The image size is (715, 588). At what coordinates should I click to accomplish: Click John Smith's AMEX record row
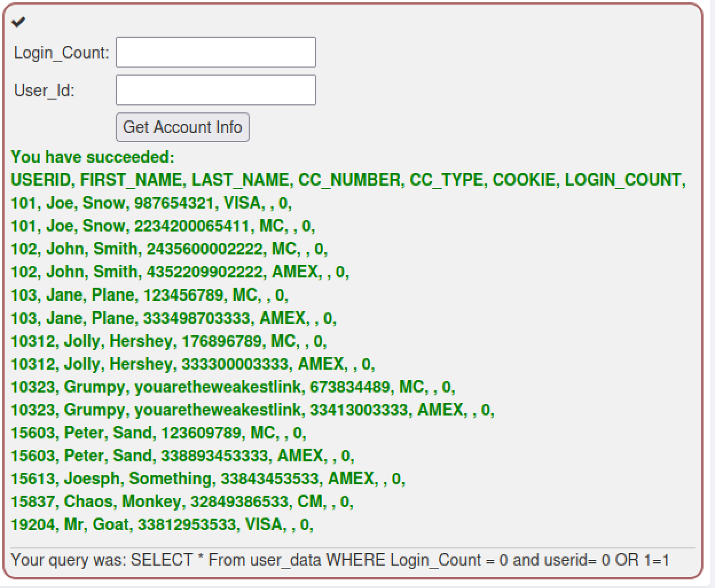pos(180,272)
